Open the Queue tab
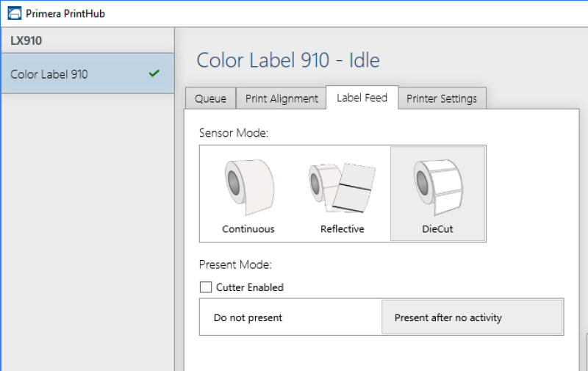588x371 pixels. click(x=210, y=98)
